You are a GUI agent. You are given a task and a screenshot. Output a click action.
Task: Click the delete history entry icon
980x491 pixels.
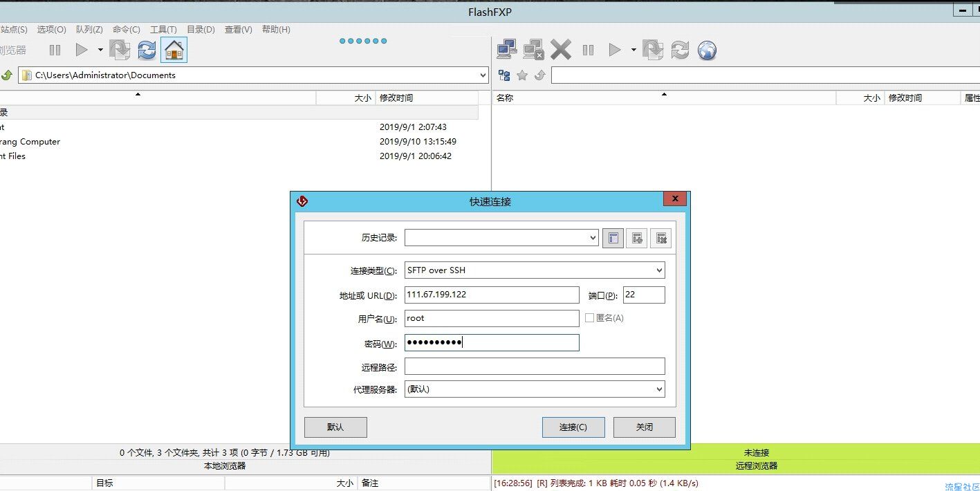661,239
